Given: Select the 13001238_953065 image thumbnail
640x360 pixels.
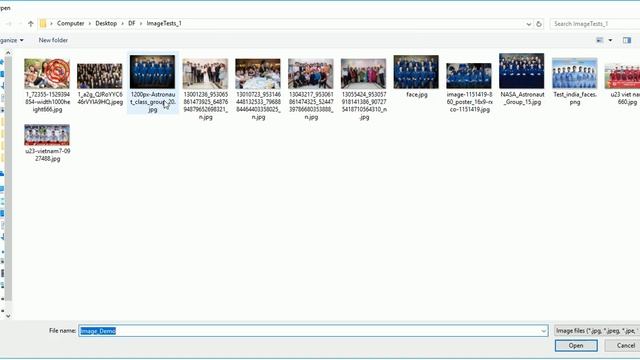Looking at the screenshot, I should (x=205, y=73).
